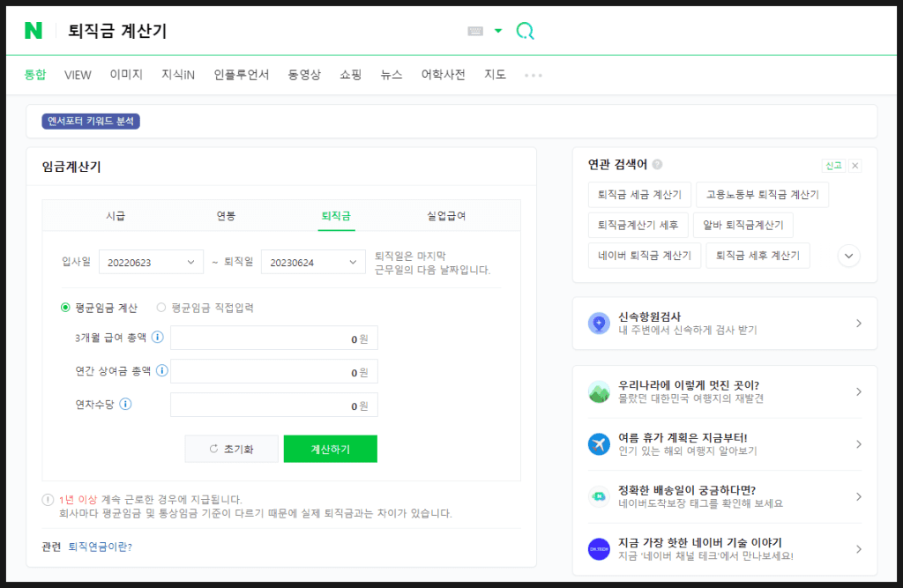Select the 평균임금 직접입력 radio button
The image size is (903, 588).
coord(161,308)
